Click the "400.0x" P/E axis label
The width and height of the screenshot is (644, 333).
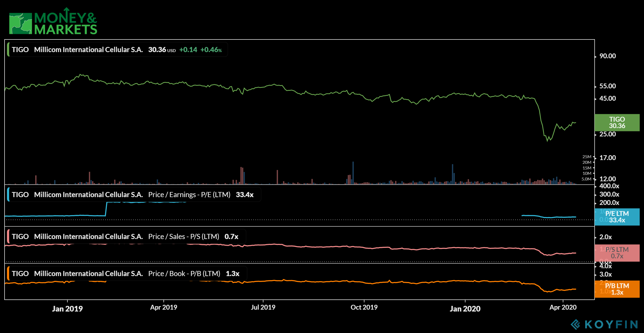click(609, 186)
